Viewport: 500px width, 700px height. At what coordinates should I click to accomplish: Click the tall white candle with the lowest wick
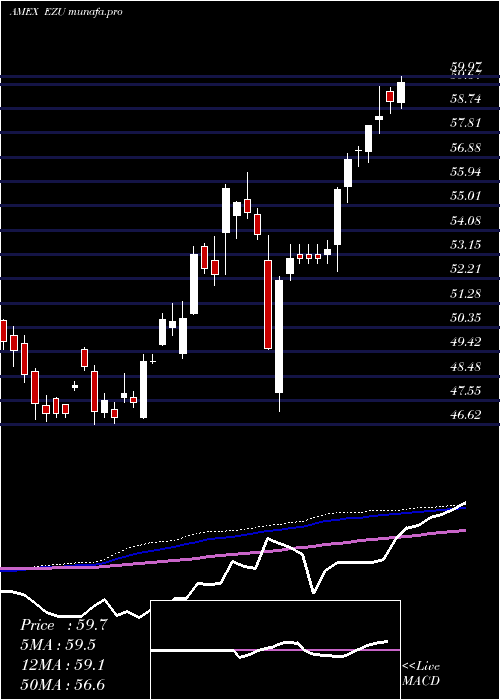point(279,344)
